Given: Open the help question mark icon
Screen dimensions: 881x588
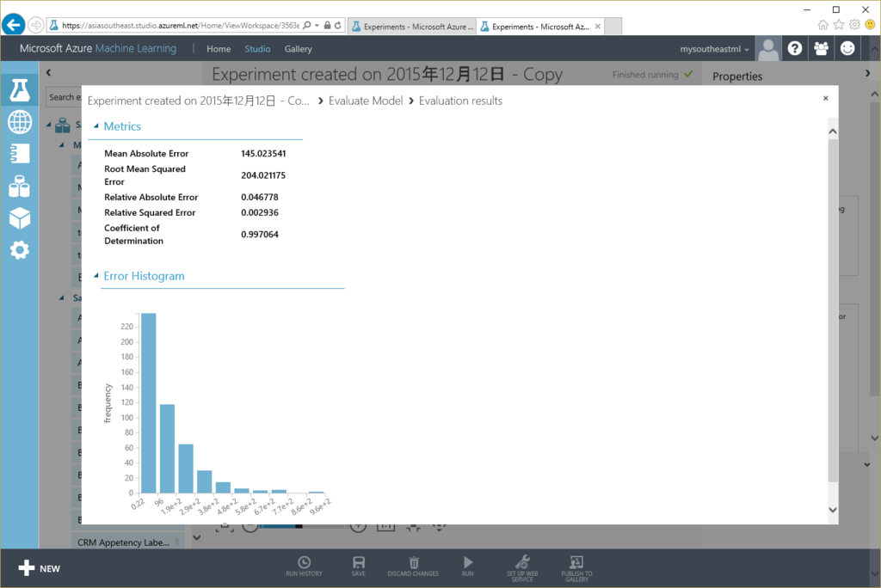Looking at the screenshot, I should coord(794,48).
